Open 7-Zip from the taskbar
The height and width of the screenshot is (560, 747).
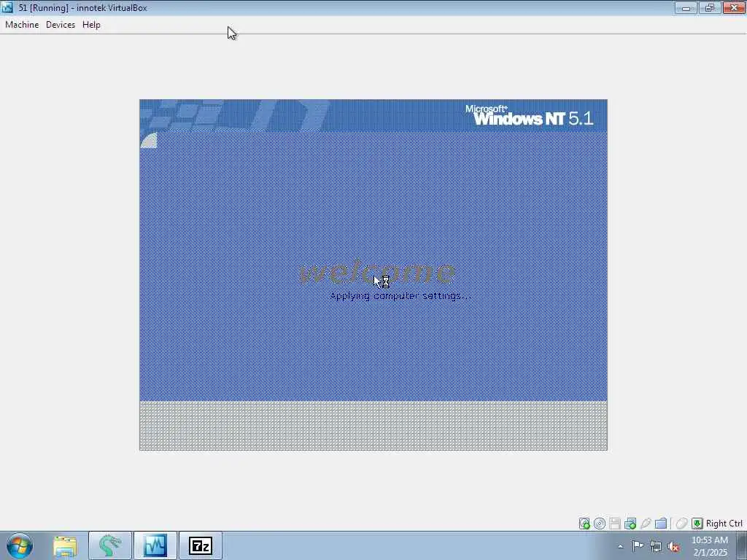[201, 545]
